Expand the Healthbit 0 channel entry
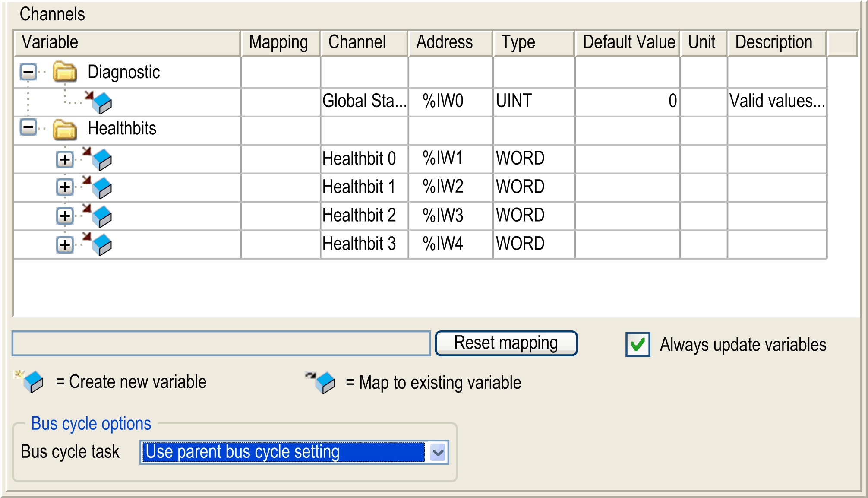This screenshot has width=868, height=498. pos(65,159)
